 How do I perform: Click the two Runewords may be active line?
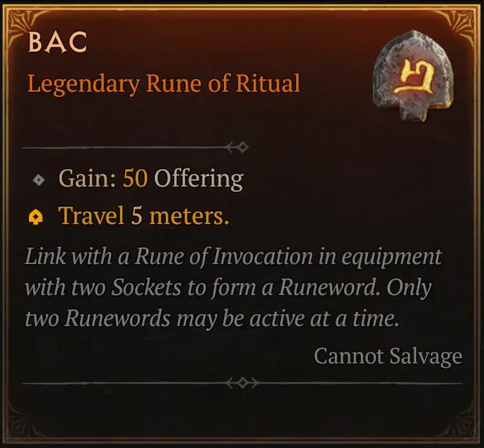[212, 319]
